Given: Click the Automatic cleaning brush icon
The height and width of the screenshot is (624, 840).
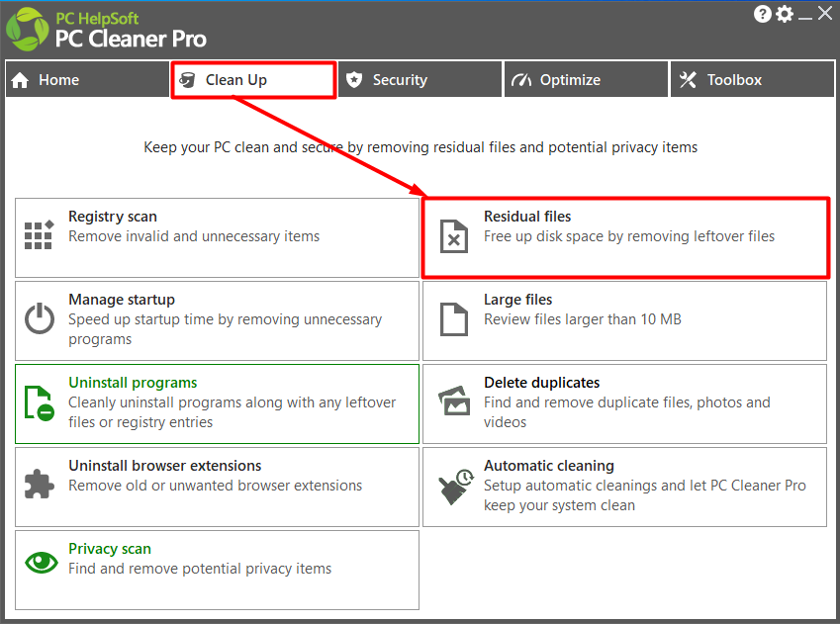Looking at the screenshot, I should pyautogui.click(x=456, y=487).
